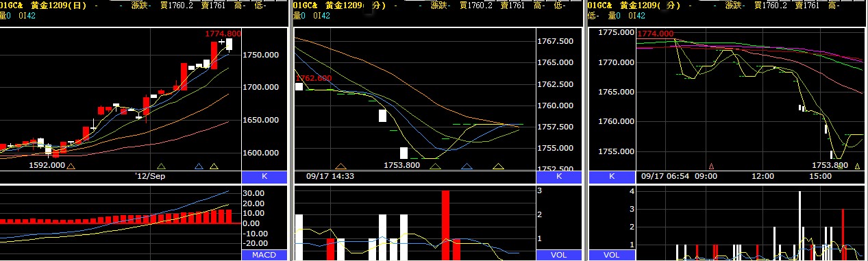Click the 1592.000 low price label

point(47,165)
